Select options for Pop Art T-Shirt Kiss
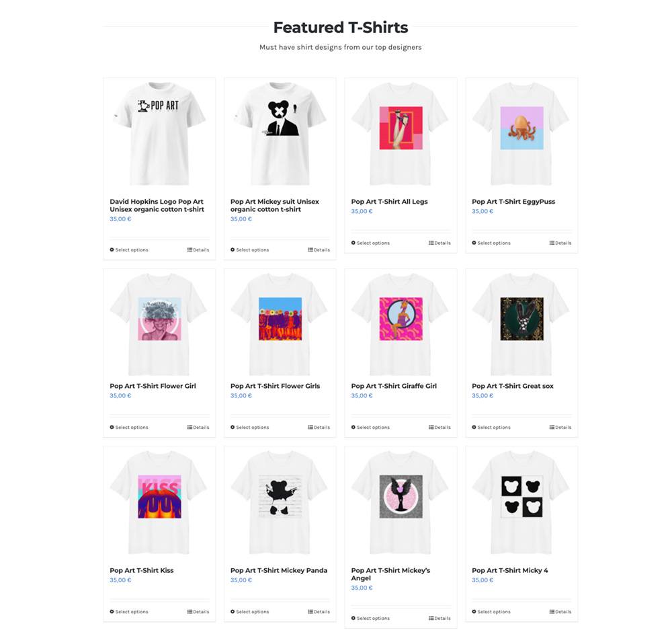672x630 pixels. pyautogui.click(x=129, y=612)
